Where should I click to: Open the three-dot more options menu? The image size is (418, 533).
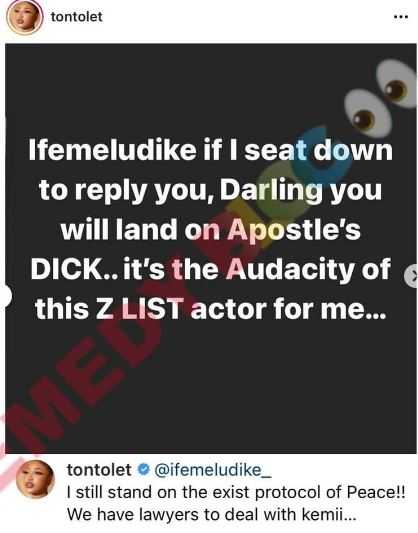click(x=400, y=17)
